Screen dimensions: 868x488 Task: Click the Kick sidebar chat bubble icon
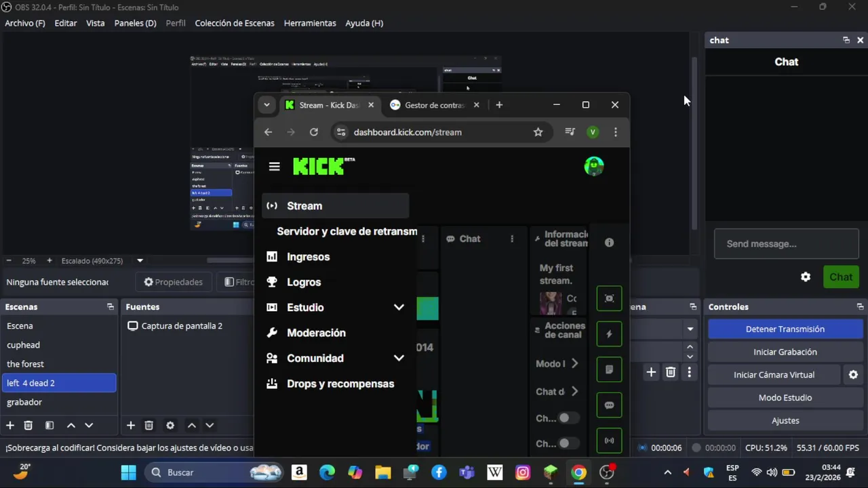tap(609, 405)
